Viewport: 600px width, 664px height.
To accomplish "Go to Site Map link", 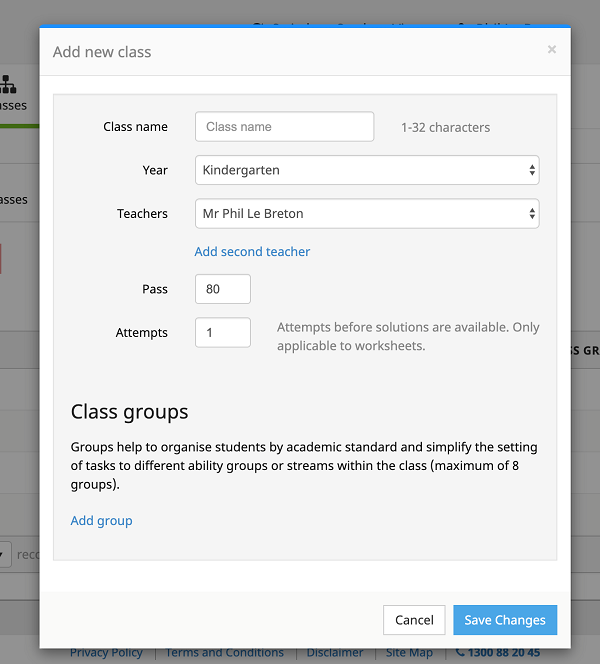I will (409, 653).
